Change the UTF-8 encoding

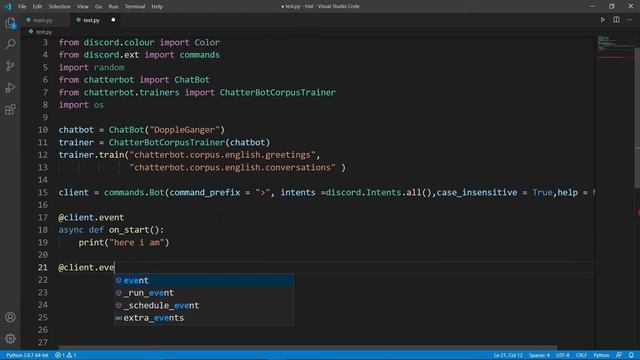pyautogui.click(x=562, y=355)
